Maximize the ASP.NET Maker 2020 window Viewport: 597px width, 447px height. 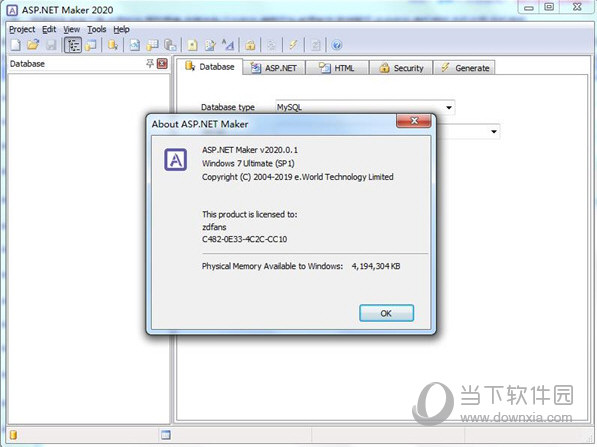[549, 7]
